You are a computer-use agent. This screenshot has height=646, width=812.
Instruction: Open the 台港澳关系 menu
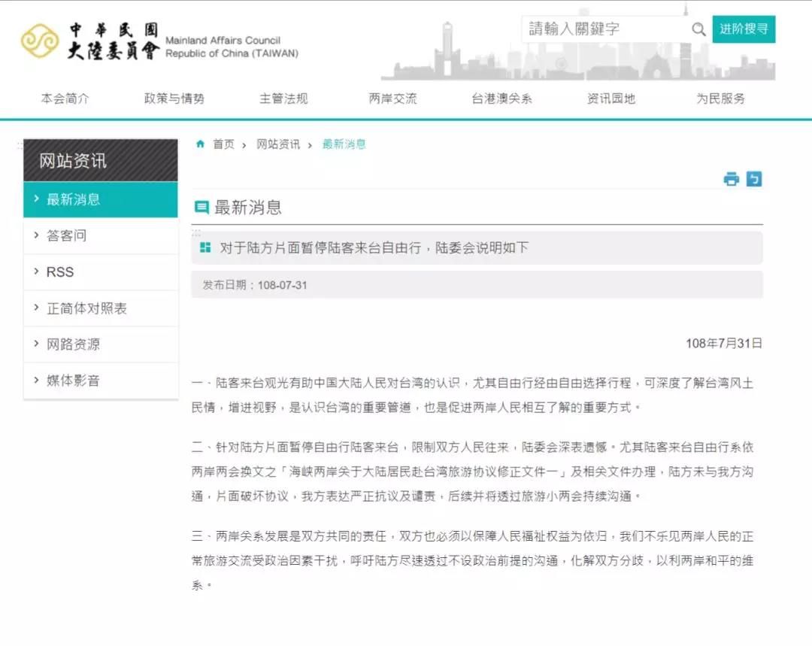(501, 99)
